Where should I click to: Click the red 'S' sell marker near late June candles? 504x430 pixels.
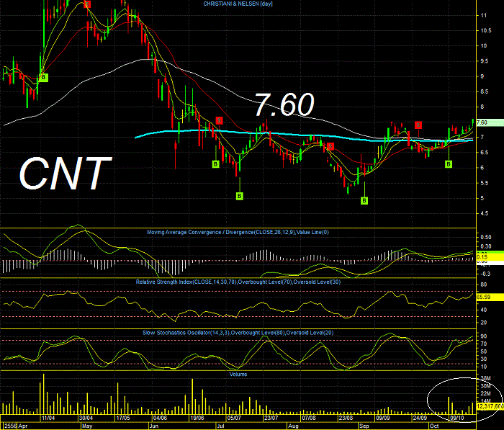(x=219, y=120)
